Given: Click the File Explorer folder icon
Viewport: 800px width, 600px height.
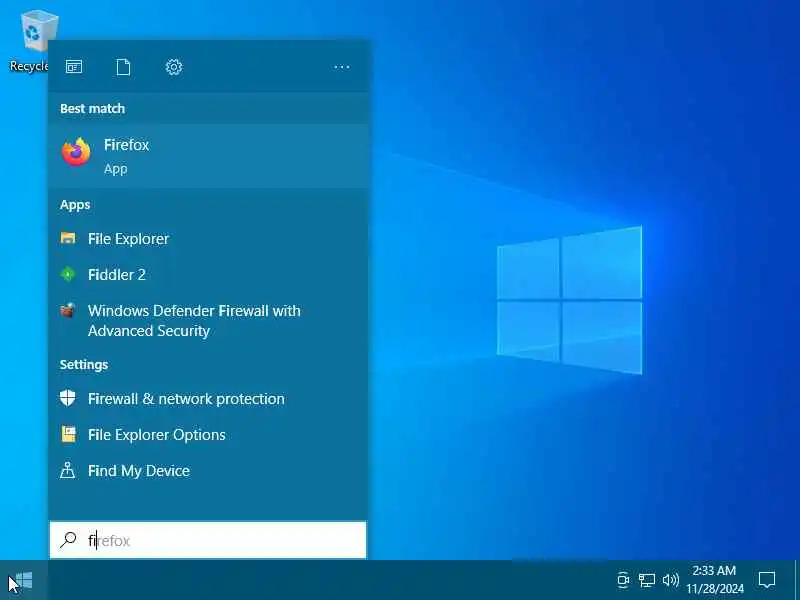Looking at the screenshot, I should pos(68,238).
